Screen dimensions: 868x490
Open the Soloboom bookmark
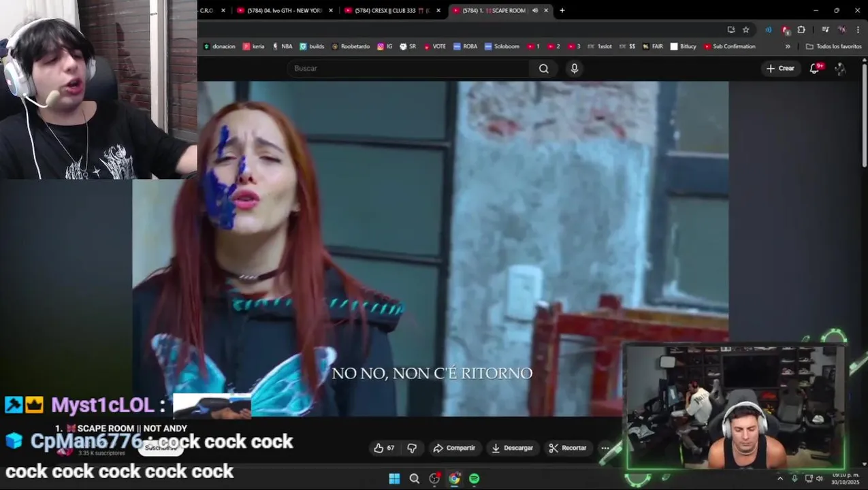pyautogui.click(x=502, y=46)
